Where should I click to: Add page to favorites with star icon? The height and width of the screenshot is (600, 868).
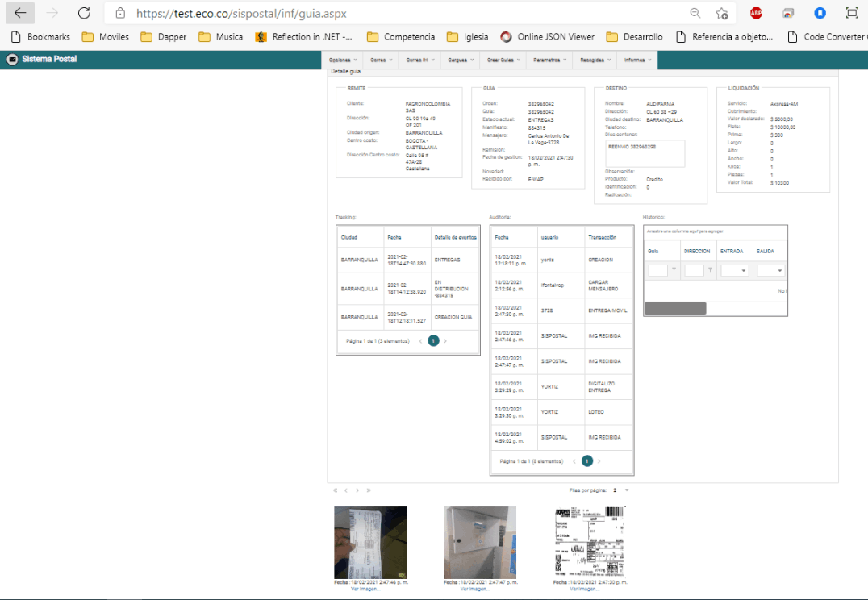[722, 13]
